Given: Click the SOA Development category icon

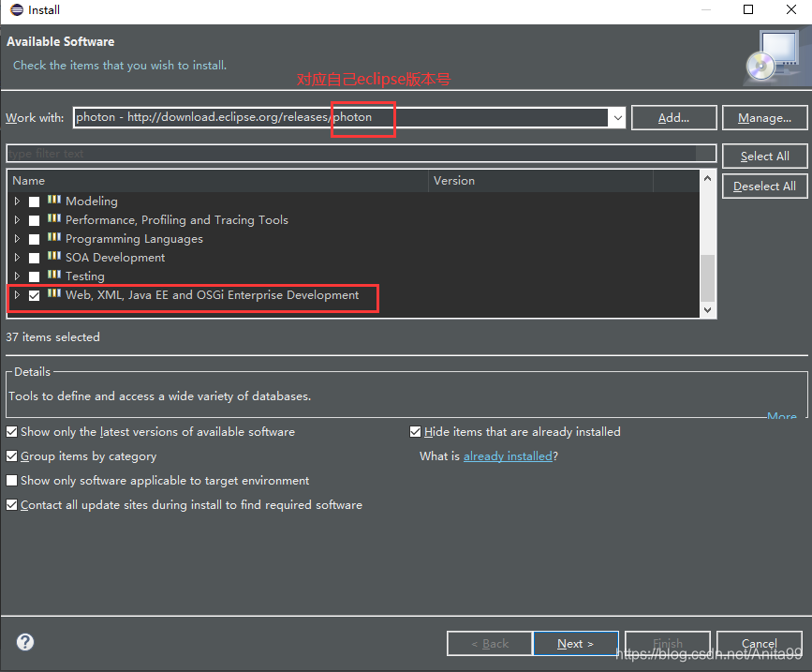Looking at the screenshot, I should [54, 256].
